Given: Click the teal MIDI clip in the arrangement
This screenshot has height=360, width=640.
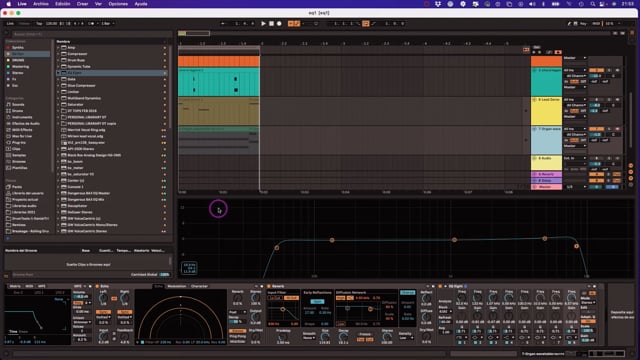Looking at the screenshot, I should click(219, 82).
